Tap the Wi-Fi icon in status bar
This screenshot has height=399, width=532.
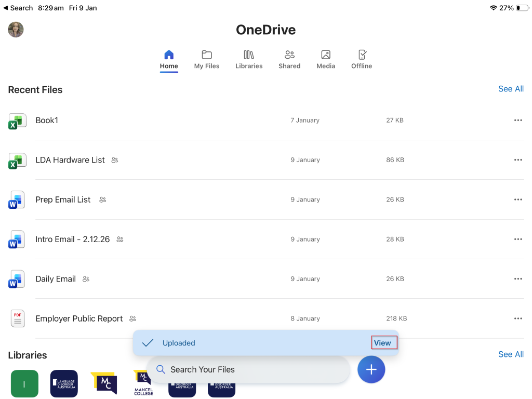tap(494, 8)
